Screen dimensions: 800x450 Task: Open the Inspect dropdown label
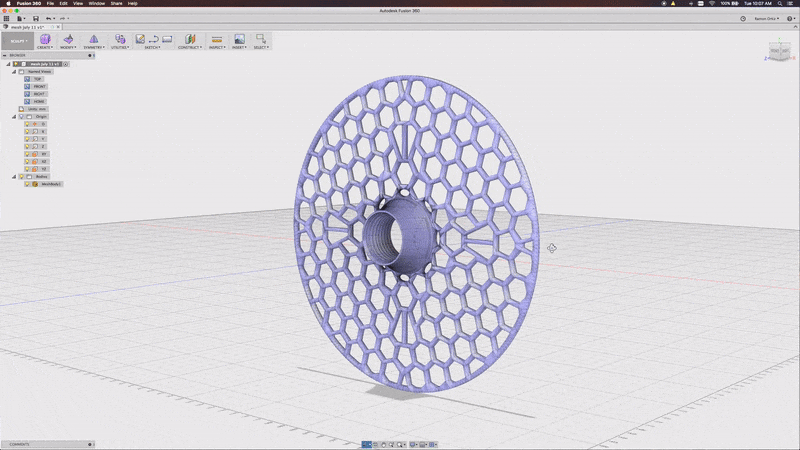click(x=217, y=47)
